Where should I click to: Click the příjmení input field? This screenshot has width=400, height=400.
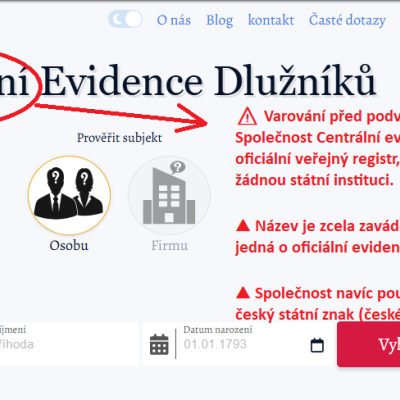(69, 344)
